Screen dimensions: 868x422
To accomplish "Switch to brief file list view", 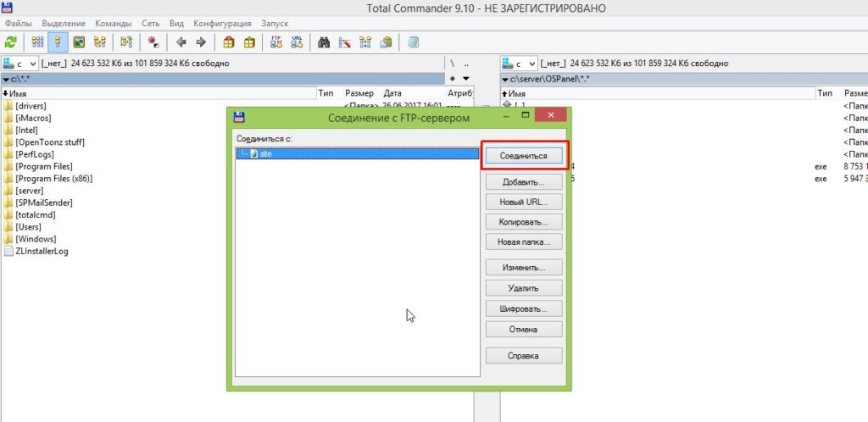I will pos(37,41).
